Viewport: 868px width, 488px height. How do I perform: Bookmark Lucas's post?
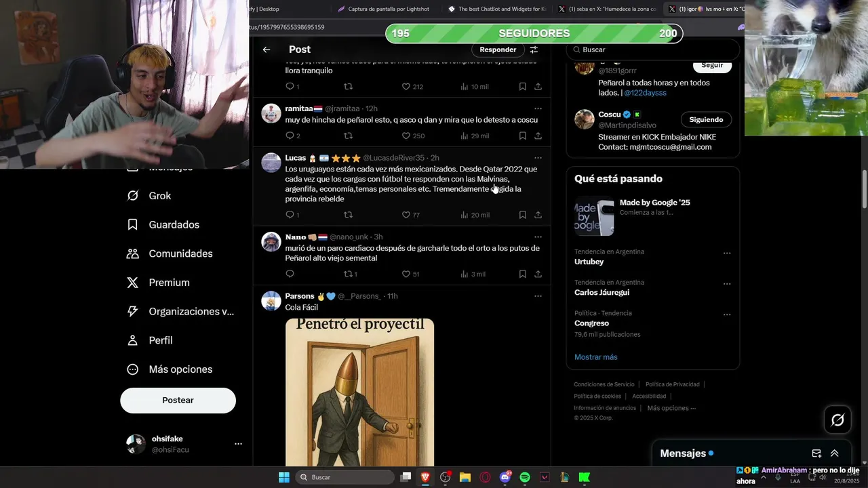(522, 215)
